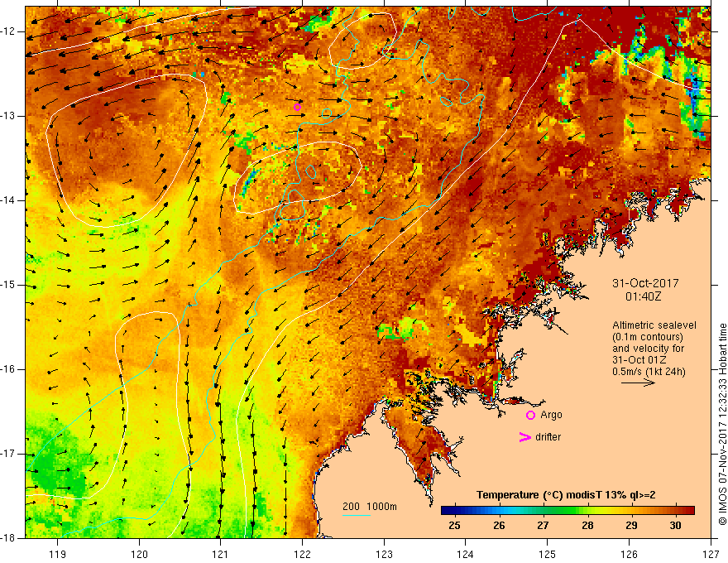Click the latitude label -14
The width and height of the screenshot is (728, 563).
(x=9, y=200)
